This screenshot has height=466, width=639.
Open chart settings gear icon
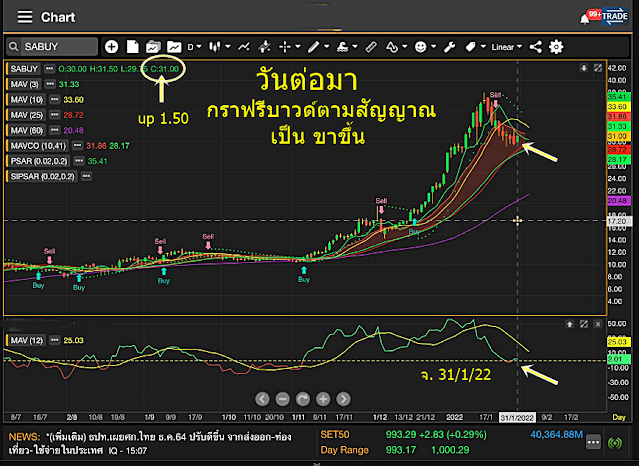(x=556, y=47)
